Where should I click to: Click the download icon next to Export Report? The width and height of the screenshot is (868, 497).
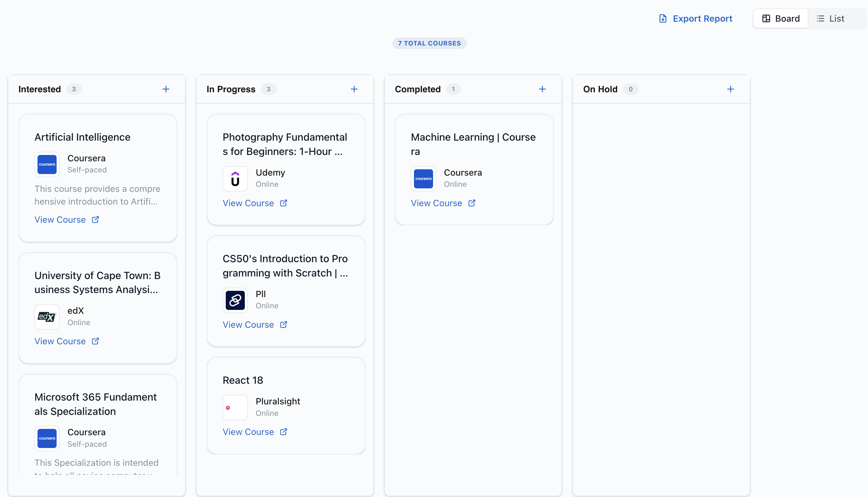pyautogui.click(x=662, y=18)
